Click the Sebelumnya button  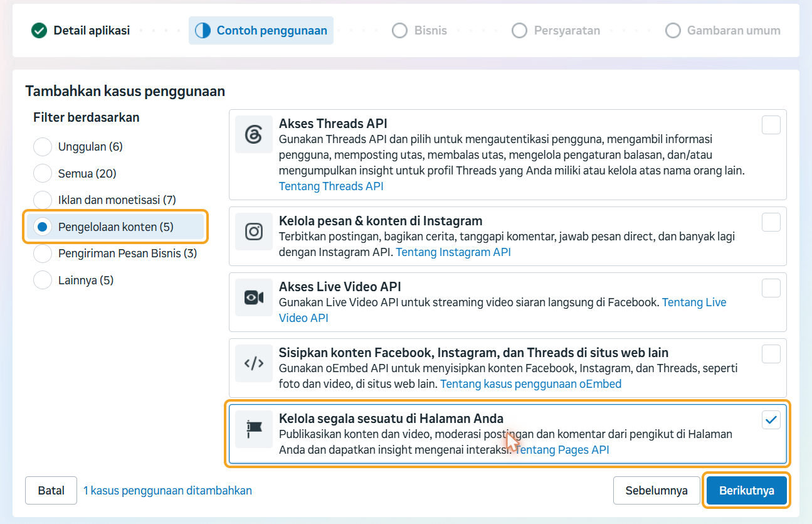656,490
